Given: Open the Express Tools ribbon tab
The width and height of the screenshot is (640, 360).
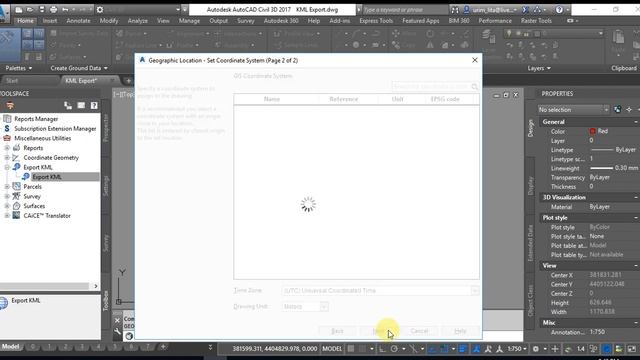Looking at the screenshot, I should tap(376, 20).
